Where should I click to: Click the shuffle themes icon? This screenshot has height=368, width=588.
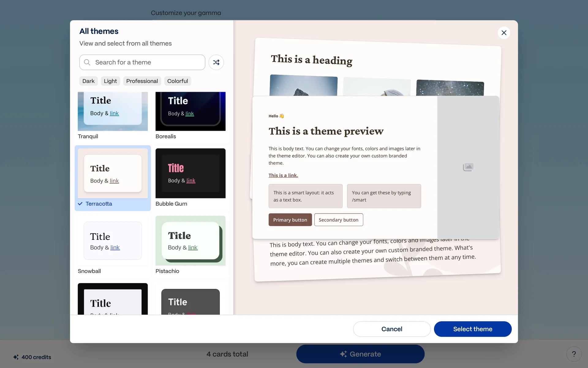coord(216,62)
